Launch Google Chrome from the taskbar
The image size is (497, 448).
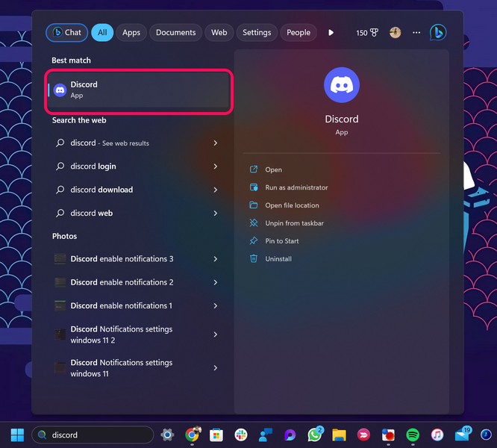192,435
